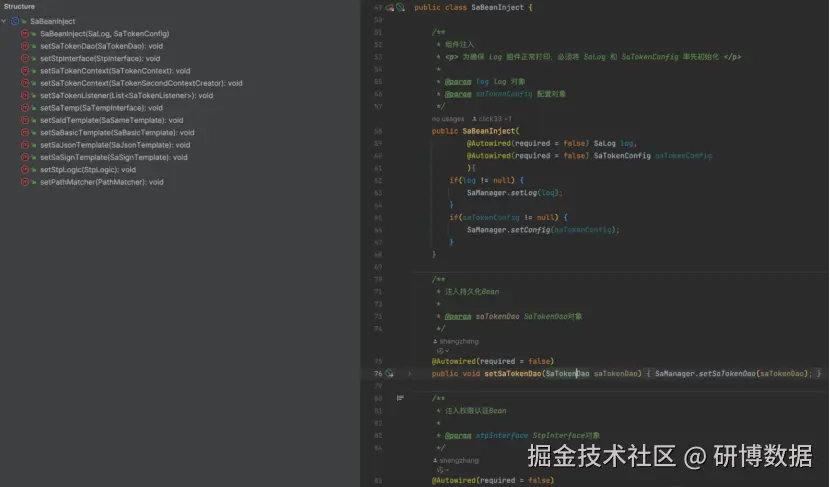
Task: Select setSaTokenContext(SaTokenSecondContextCreator): void row
Action: 141,83
